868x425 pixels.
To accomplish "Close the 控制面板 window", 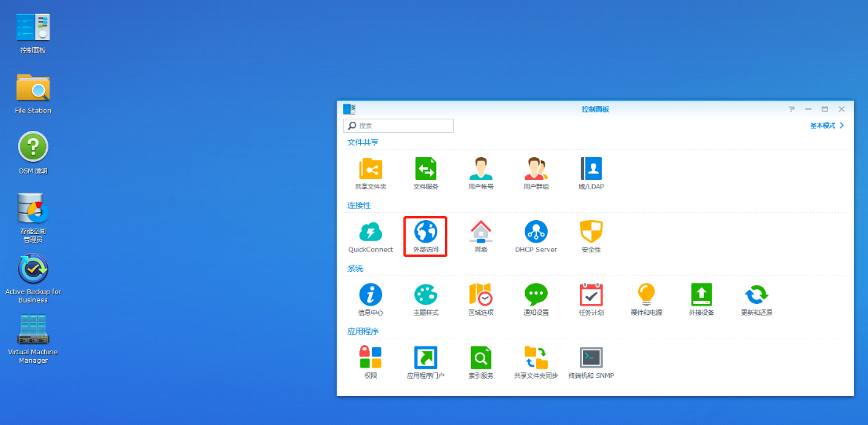I will (x=841, y=109).
